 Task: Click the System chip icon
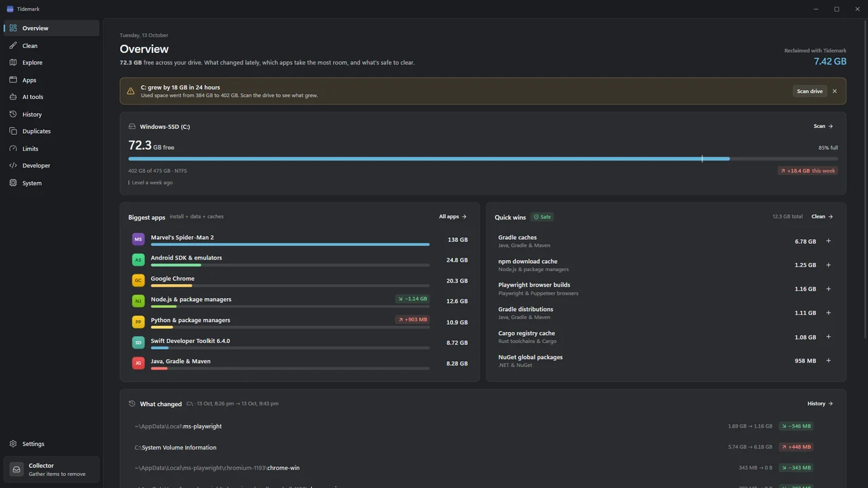[x=13, y=183]
